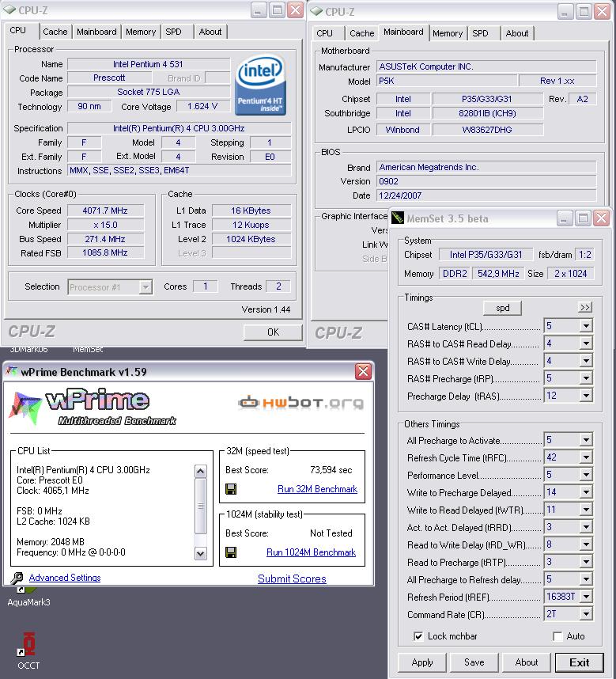This screenshot has height=679, width=616.
Task: Open the Command Rate (CR) dropdown
Action: click(x=586, y=614)
